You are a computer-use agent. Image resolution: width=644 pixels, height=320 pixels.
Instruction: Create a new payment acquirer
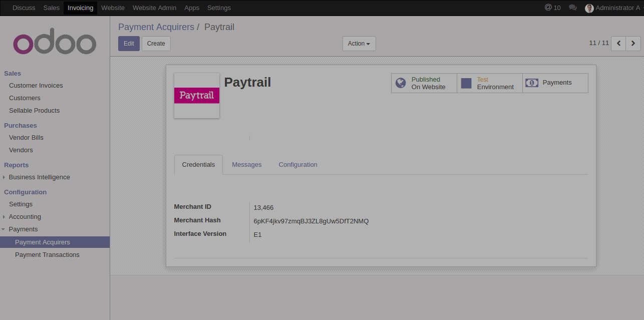point(156,44)
